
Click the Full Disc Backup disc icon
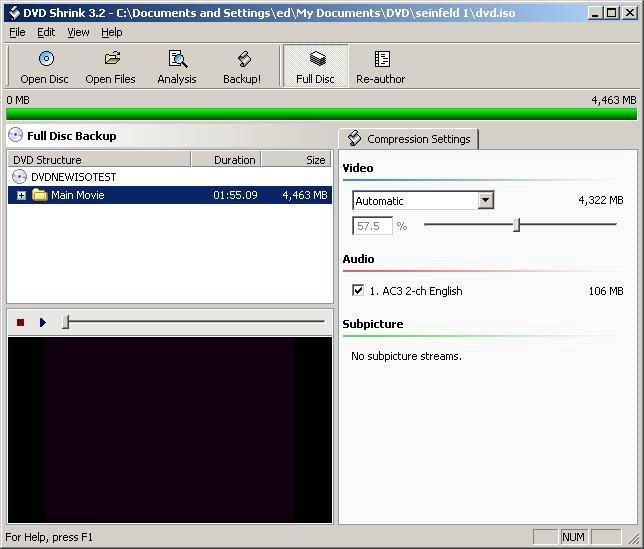click(x=16, y=135)
